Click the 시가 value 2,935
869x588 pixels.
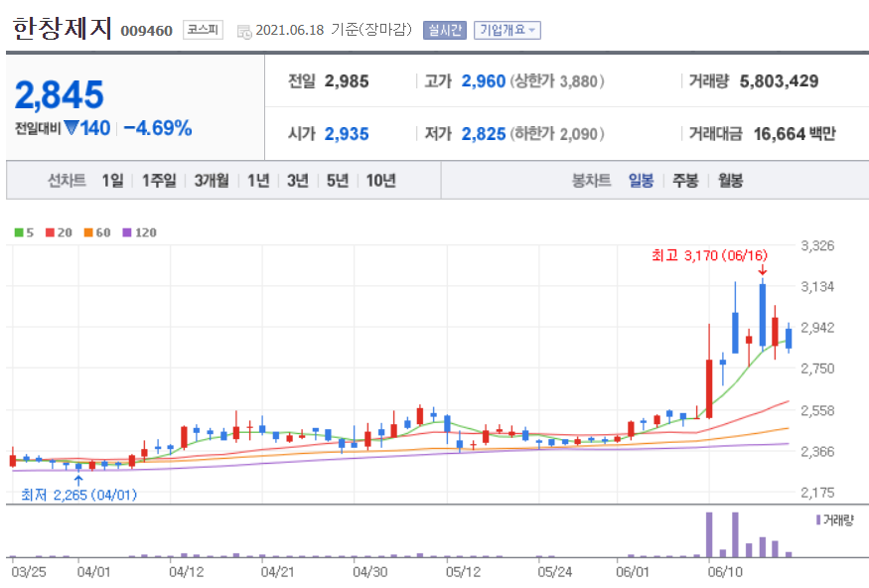click(x=347, y=134)
